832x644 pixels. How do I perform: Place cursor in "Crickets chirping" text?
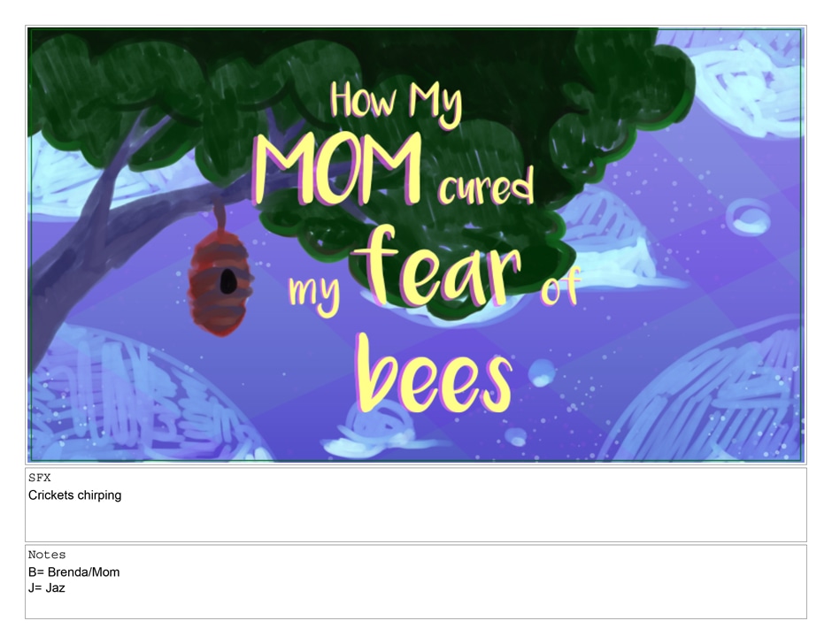[75, 495]
